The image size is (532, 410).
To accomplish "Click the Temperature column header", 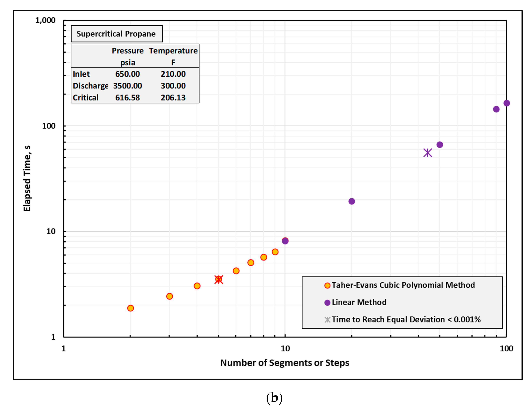I will pyautogui.click(x=173, y=51).
